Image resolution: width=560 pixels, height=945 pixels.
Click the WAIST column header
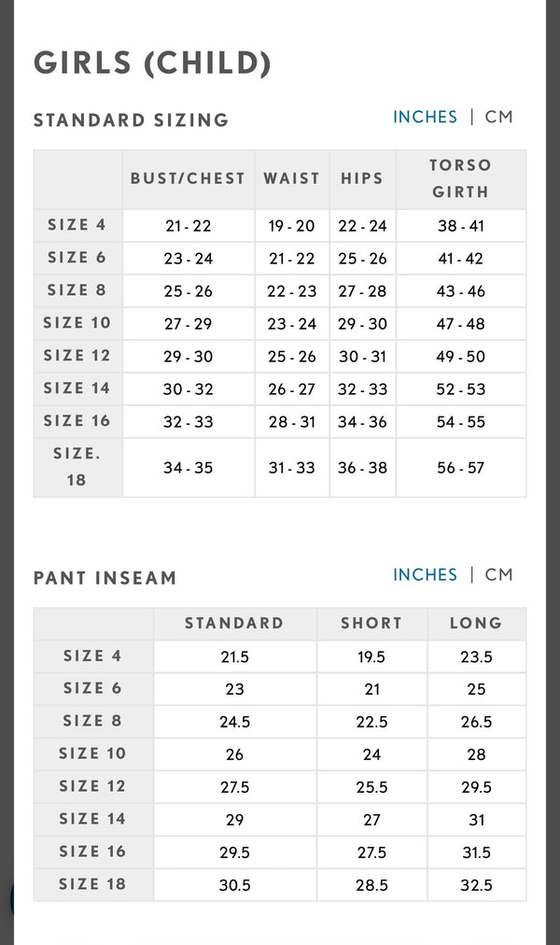[x=292, y=179]
